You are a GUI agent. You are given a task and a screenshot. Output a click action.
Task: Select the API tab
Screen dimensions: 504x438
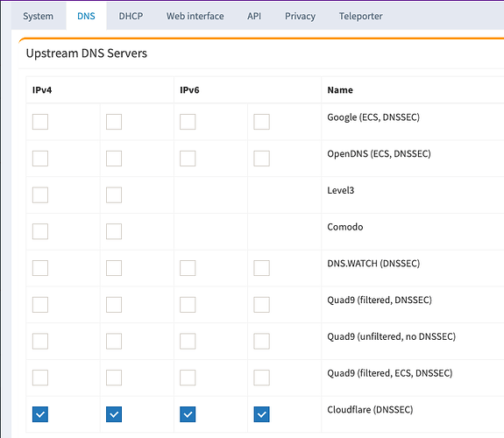[x=254, y=16]
